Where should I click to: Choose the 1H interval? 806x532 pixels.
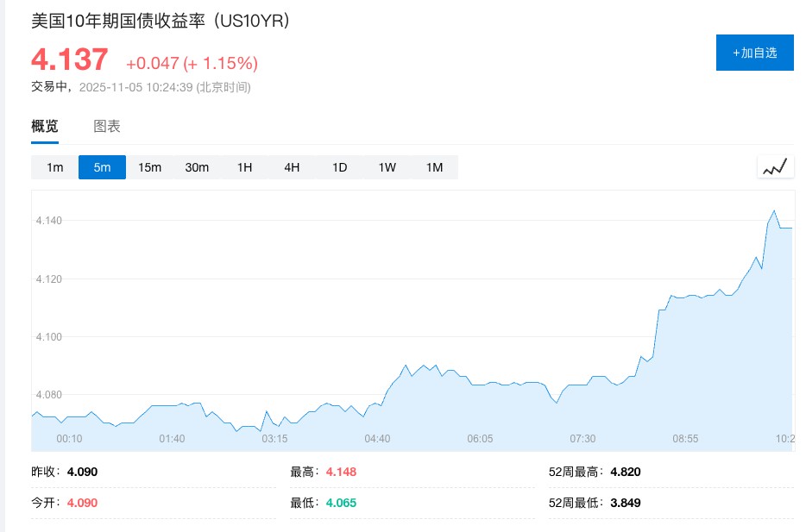[x=245, y=167]
